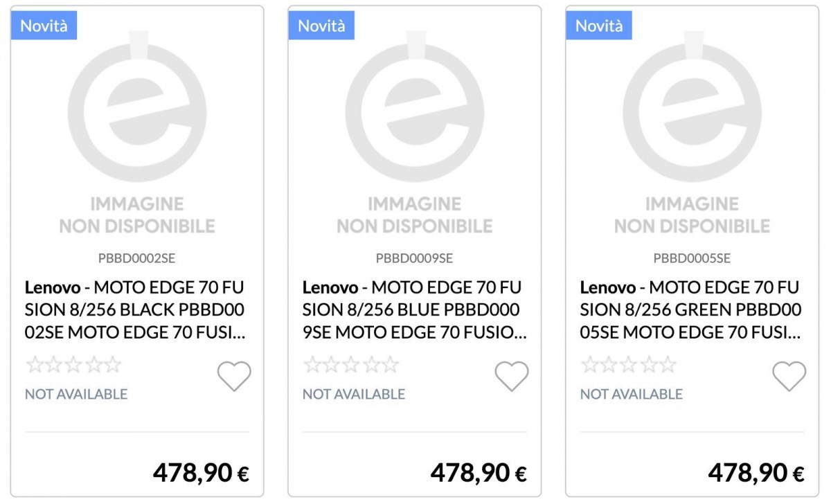Rate the blue Moto Edge 70 Fusion stars
This screenshot has width=831, height=504.
click(x=351, y=365)
